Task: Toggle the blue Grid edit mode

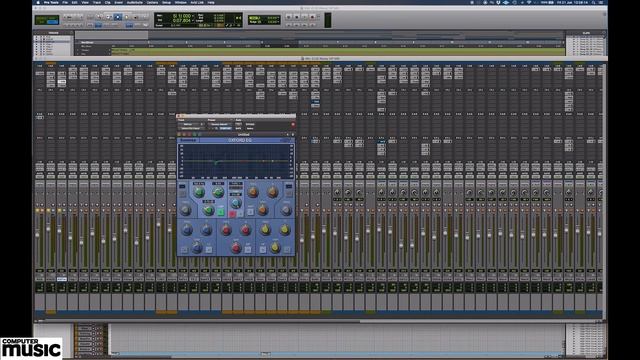Action: coord(53,22)
